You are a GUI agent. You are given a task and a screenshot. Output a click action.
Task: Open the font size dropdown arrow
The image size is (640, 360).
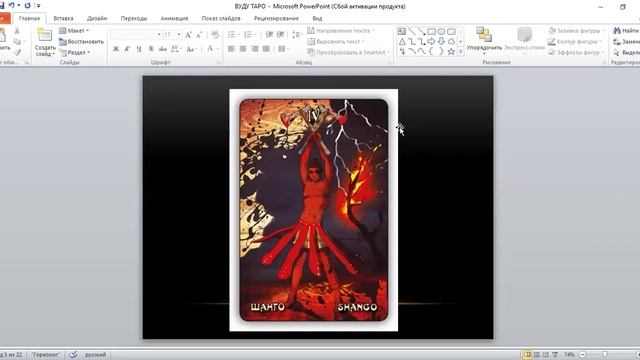pyautogui.click(x=179, y=35)
